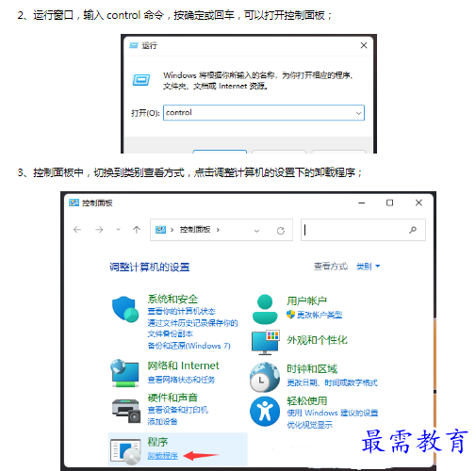The width and height of the screenshot is (476, 471).
Task: Click the Hardware and Sound printer icon
Action: click(126, 411)
